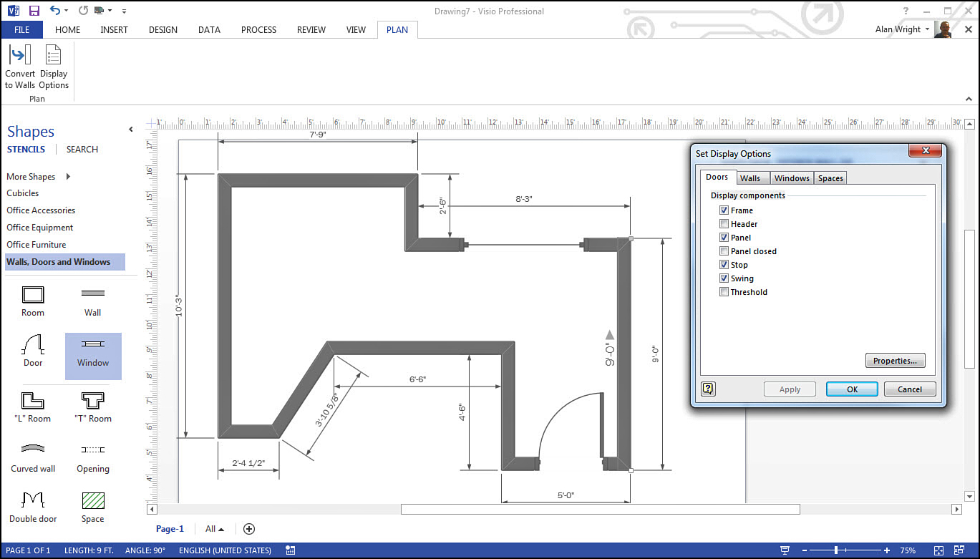980x559 pixels.
Task: Open touch mode dropdown arrow in quick access
Action: click(110, 11)
